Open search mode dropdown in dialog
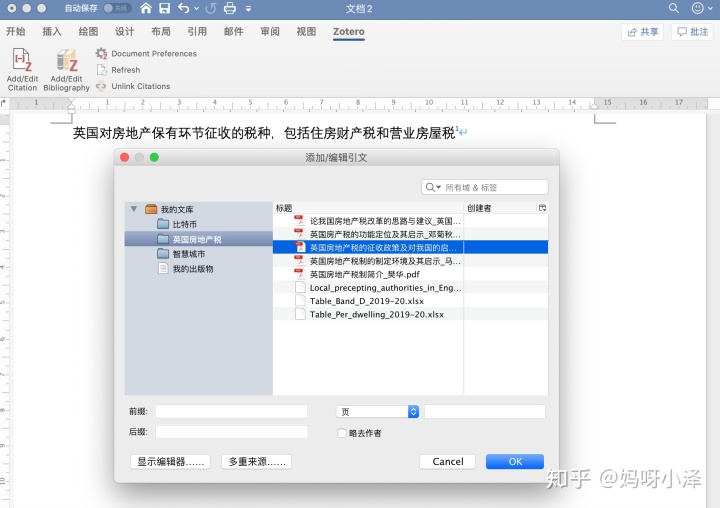This screenshot has width=720, height=508. pos(433,187)
